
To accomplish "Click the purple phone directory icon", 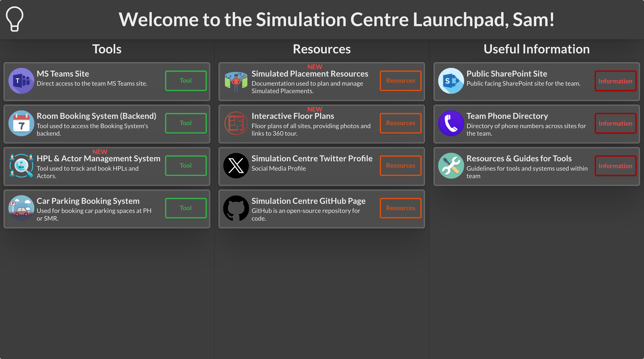I will point(451,123).
